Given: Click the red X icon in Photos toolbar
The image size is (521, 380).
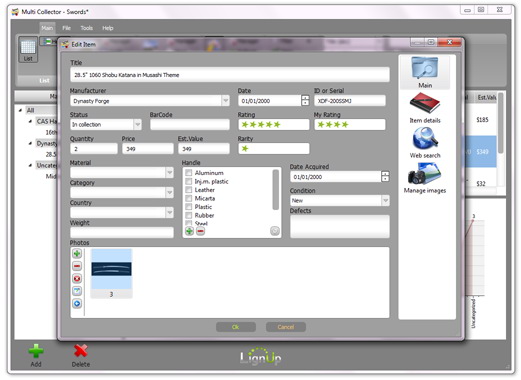Looking at the screenshot, I should 77,279.
